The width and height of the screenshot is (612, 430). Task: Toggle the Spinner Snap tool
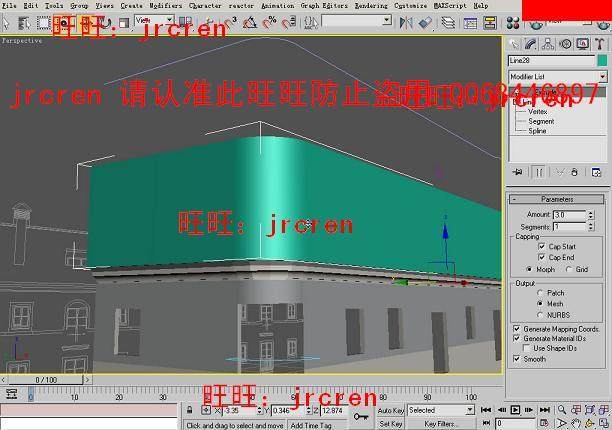coord(289,23)
